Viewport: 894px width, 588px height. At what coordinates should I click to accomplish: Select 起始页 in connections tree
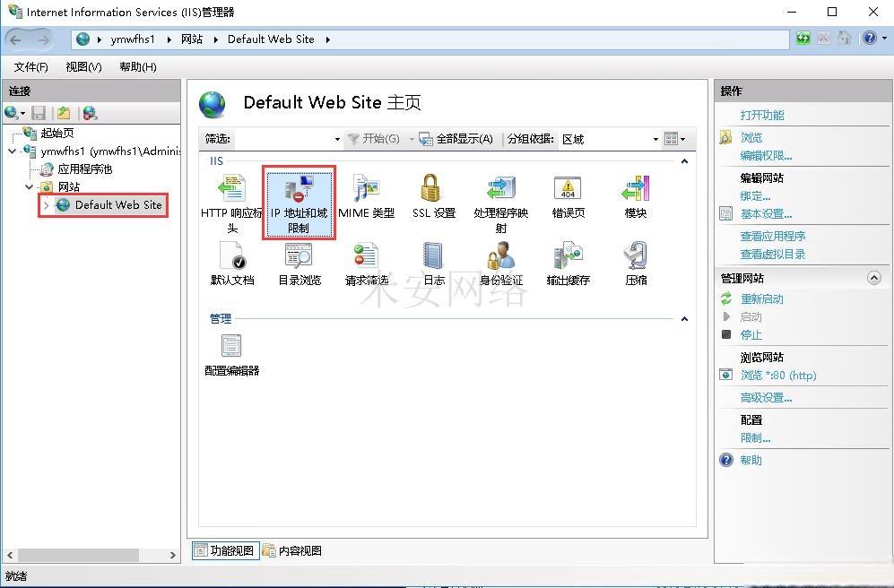(x=57, y=134)
